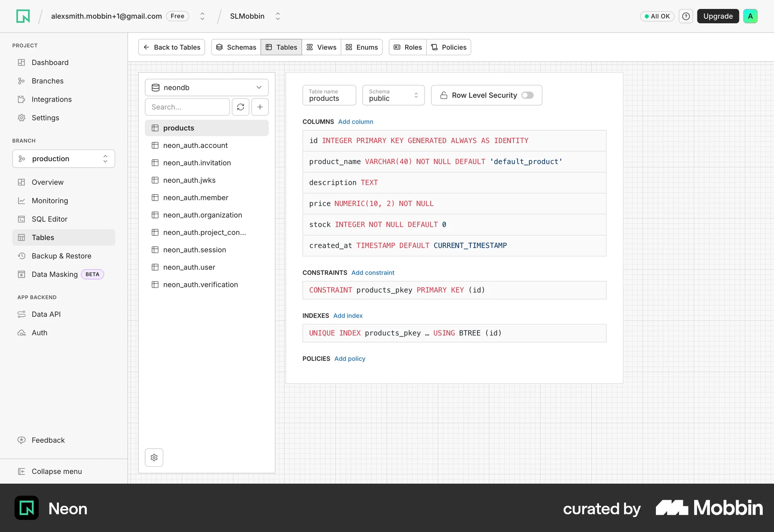Image resolution: width=774 pixels, height=532 pixels.
Task: Expand the account switcher chevrons
Action: tap(202, 16)
